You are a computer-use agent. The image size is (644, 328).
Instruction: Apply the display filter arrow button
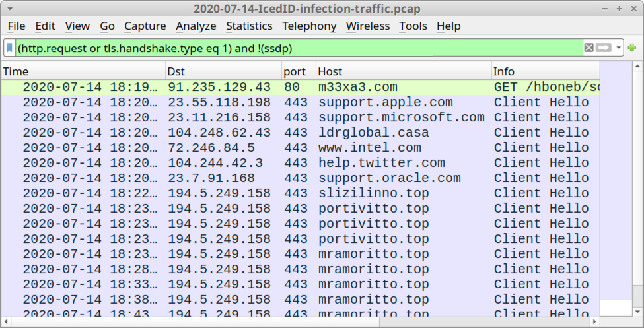point(603,48)
